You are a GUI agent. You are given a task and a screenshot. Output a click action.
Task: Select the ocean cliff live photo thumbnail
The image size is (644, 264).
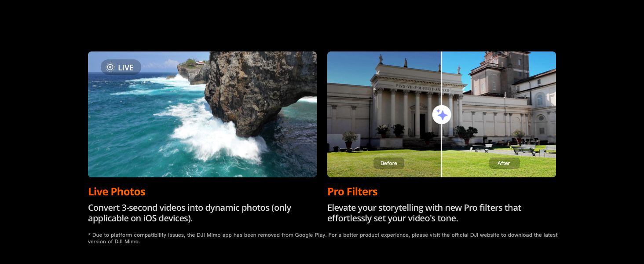click(x=202, y=114)
